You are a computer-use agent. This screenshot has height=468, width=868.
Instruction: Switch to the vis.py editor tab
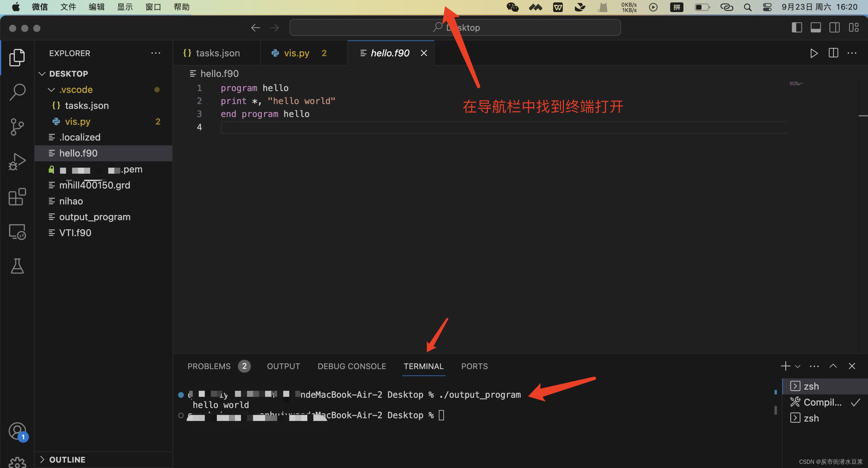coord(296,53)
